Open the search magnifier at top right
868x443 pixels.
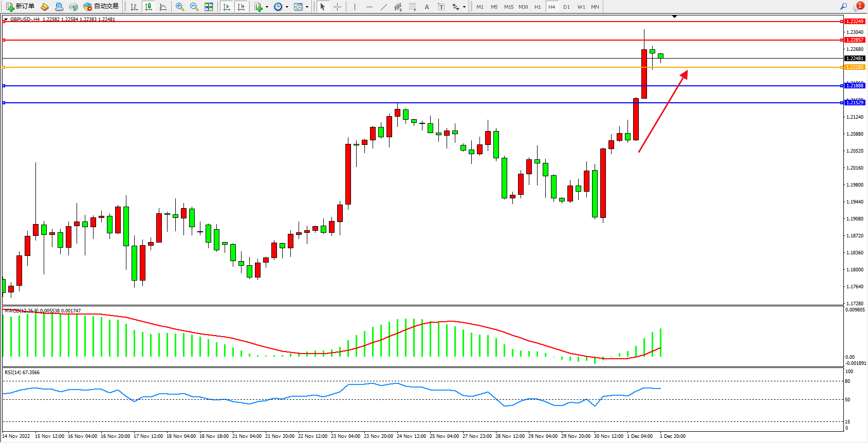843,7
